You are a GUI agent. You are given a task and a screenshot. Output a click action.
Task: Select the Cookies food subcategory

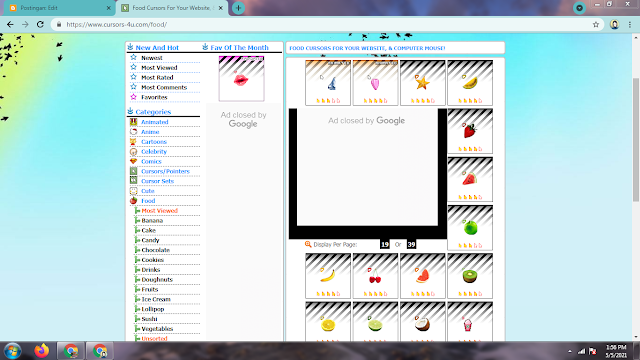(153, 260)
